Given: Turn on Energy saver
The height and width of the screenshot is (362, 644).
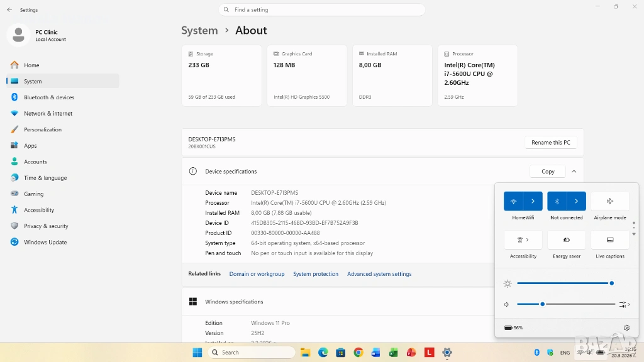Looking at the screenshot, I should 566,239.
